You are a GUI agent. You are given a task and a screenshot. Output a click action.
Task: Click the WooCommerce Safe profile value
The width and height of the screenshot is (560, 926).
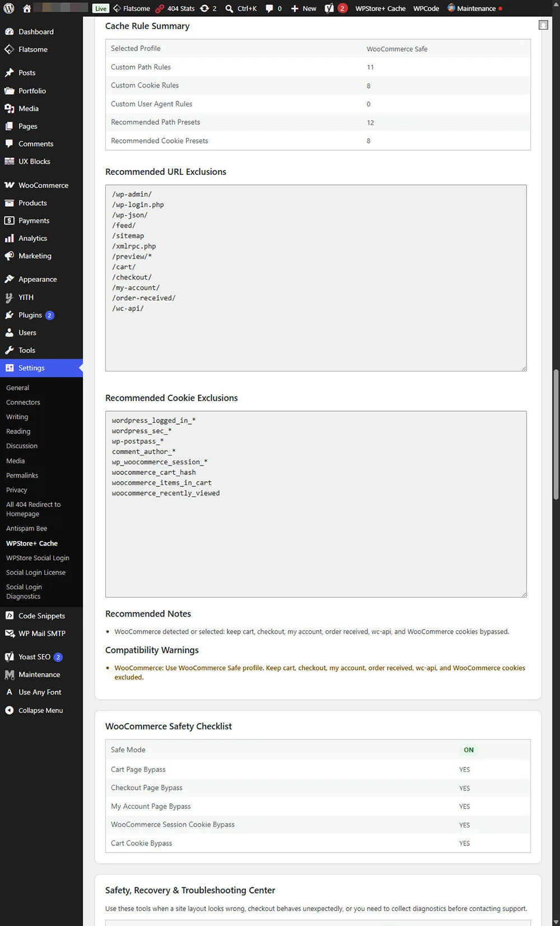click(x=397, y=49)
